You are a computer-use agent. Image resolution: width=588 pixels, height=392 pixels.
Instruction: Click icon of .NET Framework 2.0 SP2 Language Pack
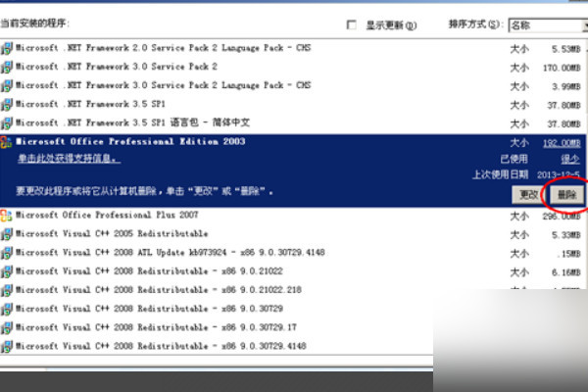click(x=7, y=48)
